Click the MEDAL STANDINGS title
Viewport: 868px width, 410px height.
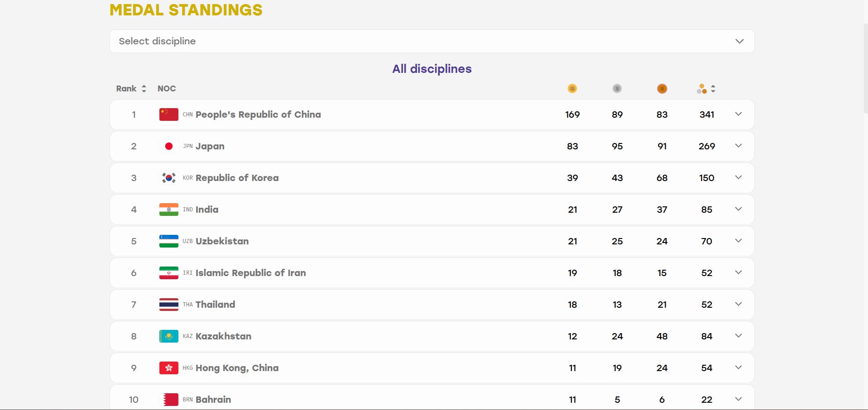point(186,10)
